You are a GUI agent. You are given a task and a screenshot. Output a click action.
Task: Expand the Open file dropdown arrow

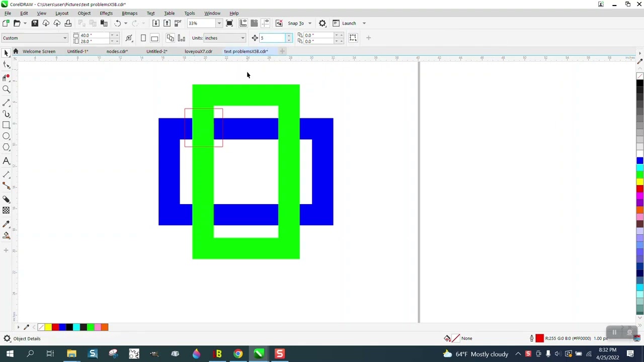[25, 23]
